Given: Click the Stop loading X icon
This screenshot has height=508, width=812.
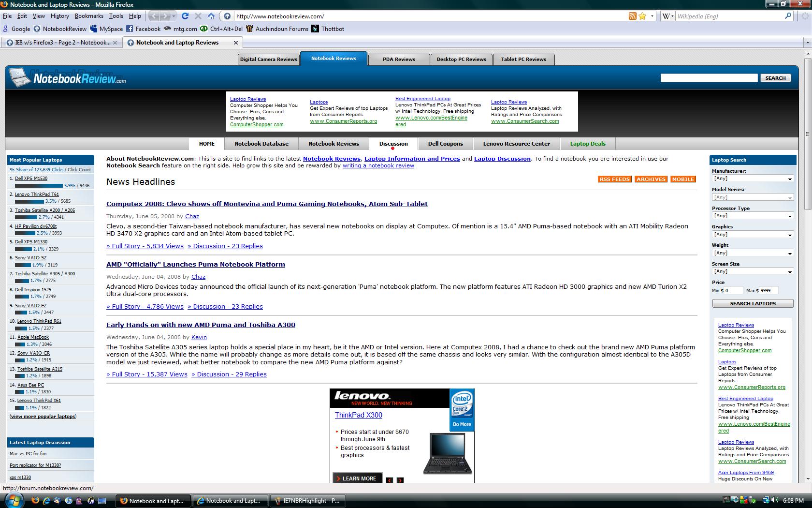Looking at the screenshot, I should click(198, 16).
